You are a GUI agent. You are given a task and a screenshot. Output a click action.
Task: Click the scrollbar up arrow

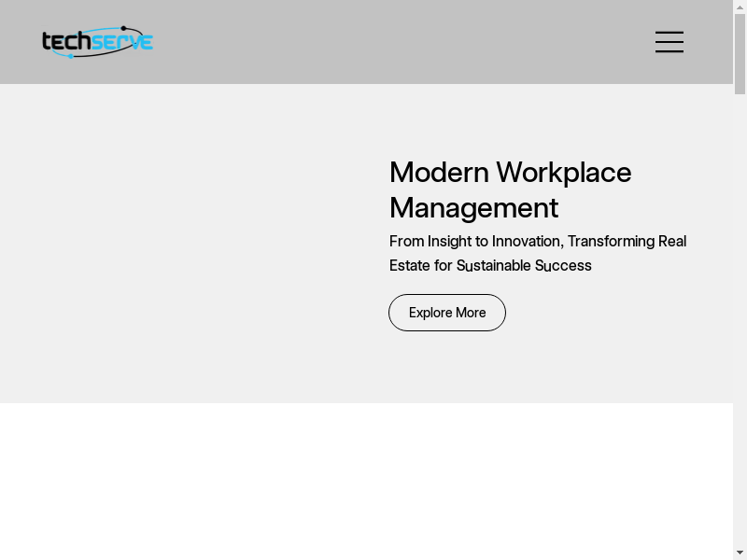[740, 7]
